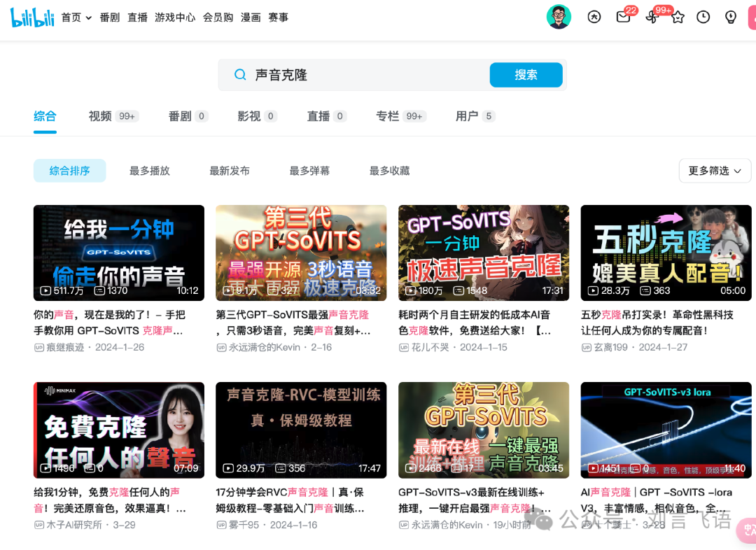Open the watch history clock icon

(x=703, y=17)
